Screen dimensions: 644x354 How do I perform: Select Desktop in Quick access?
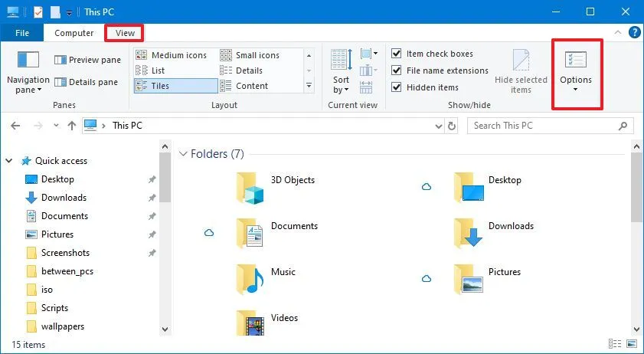57,179
